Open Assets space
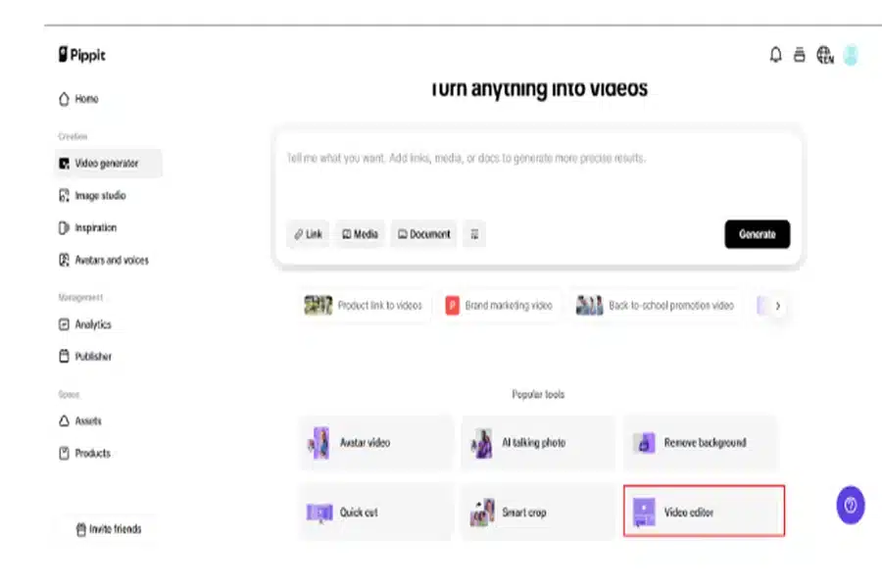Image resolution: width=882 pixels, height=588 pixels. [x=80, y=420]
